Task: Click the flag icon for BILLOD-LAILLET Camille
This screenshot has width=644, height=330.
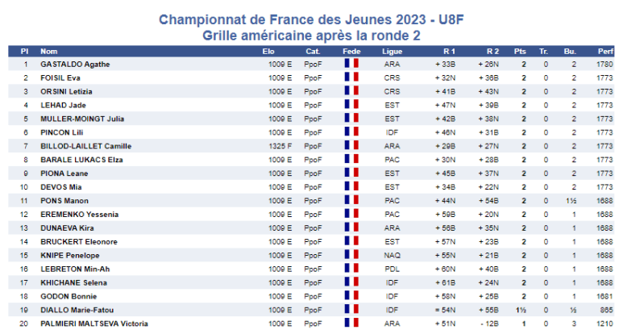Action: pos(351,146)
